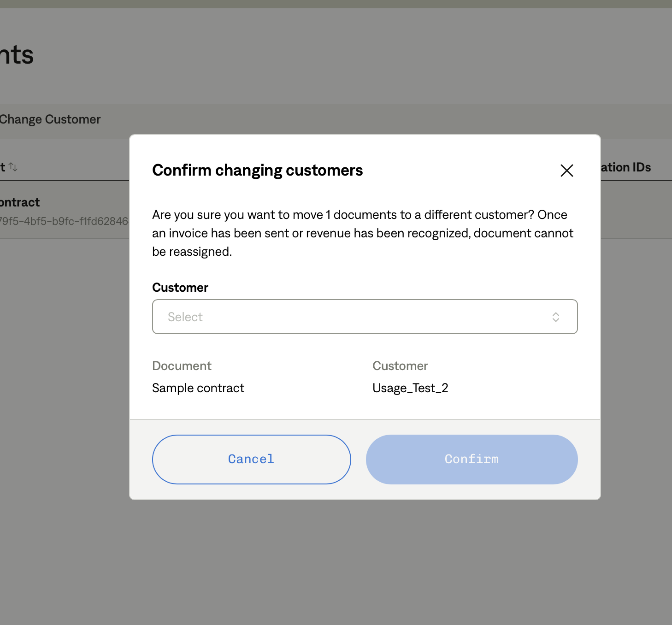Click the sort arrows icon in table header
This screenshot has height=625, width=672.
click(x=13, y=167)
